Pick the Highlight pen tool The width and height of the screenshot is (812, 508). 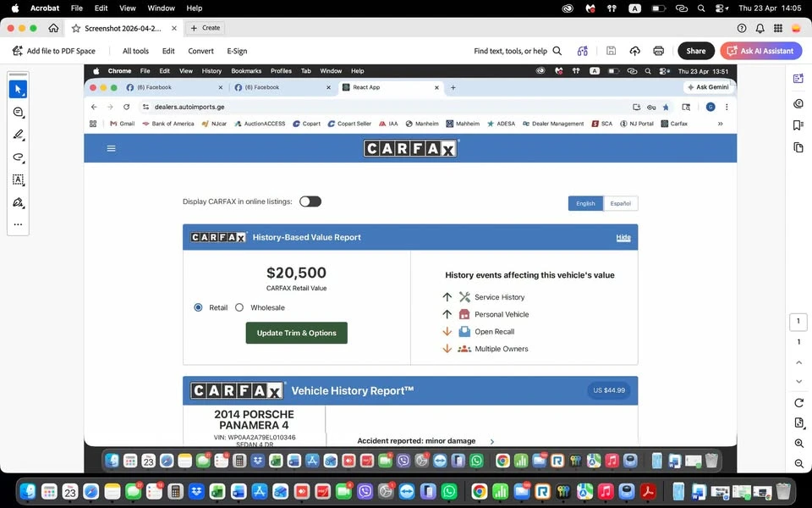coord(18,135)
